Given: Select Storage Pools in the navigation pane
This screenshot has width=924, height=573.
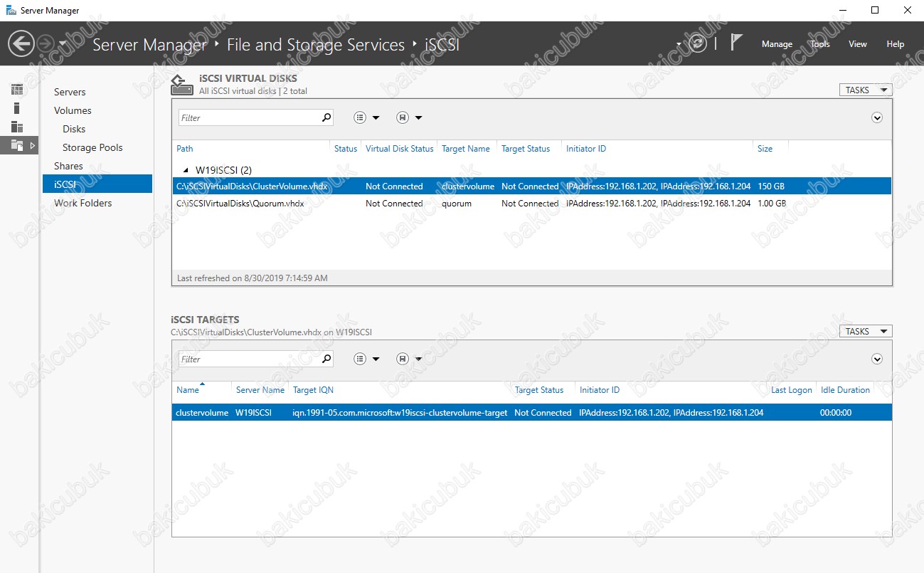Looking at the screenshot, I should click(x=92, y=147).
